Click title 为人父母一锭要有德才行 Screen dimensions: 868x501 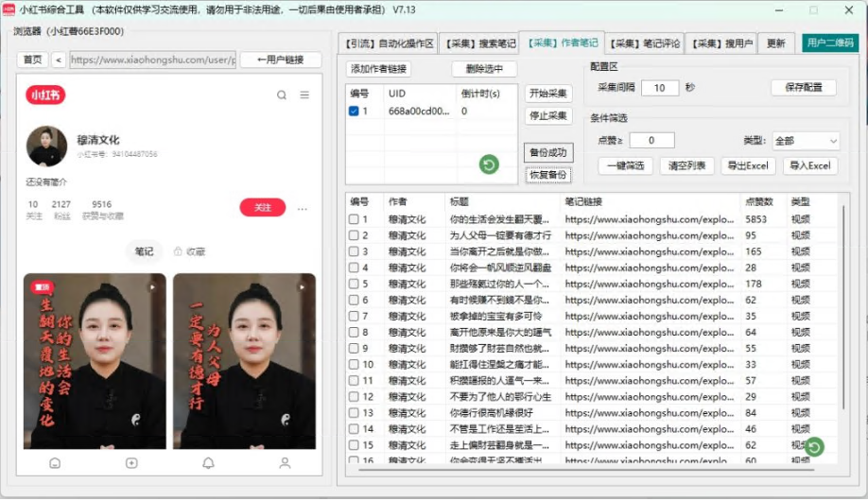click(x=500, y=235)
